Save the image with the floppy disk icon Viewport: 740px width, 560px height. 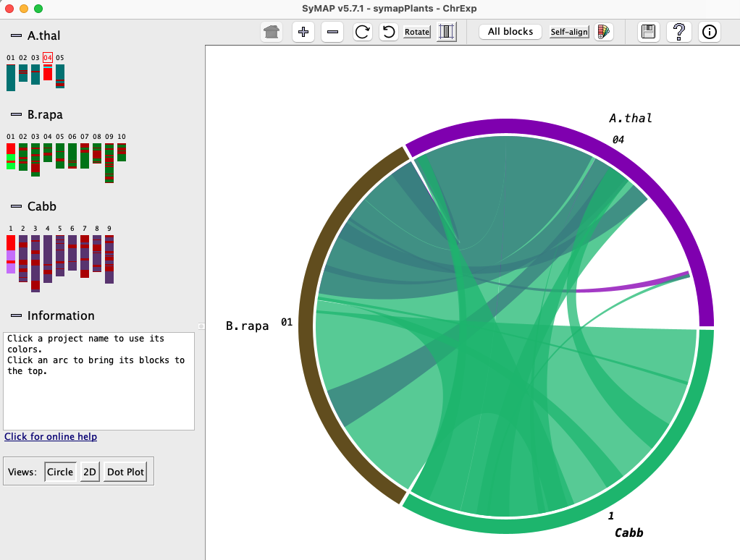click(x=649, y=32)
